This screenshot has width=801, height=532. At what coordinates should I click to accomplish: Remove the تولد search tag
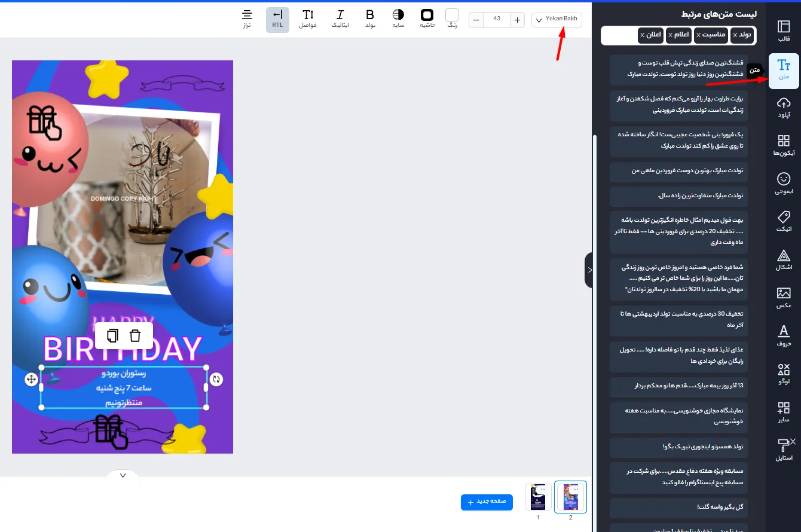point(735,35)
